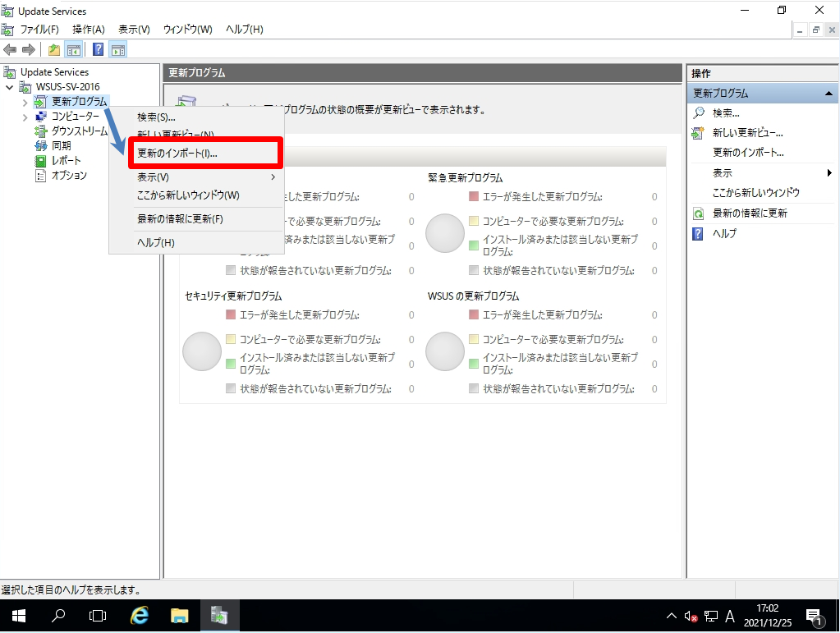
Task: Open the taskbar clock showing 17:02
Action: (x=767, y=616)
